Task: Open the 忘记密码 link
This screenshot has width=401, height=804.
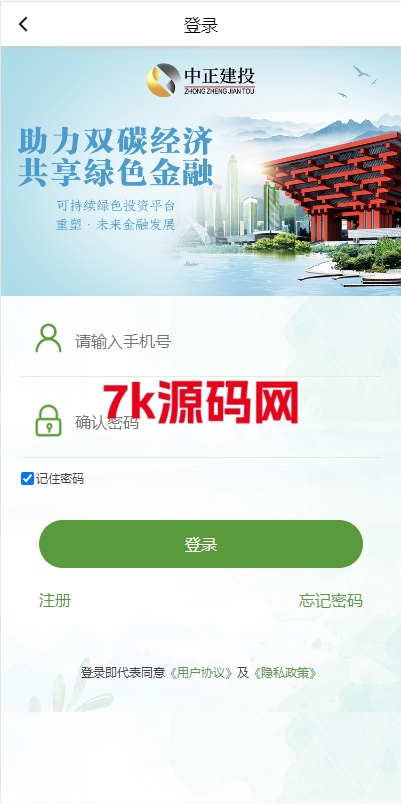Action: coord(331,600)
